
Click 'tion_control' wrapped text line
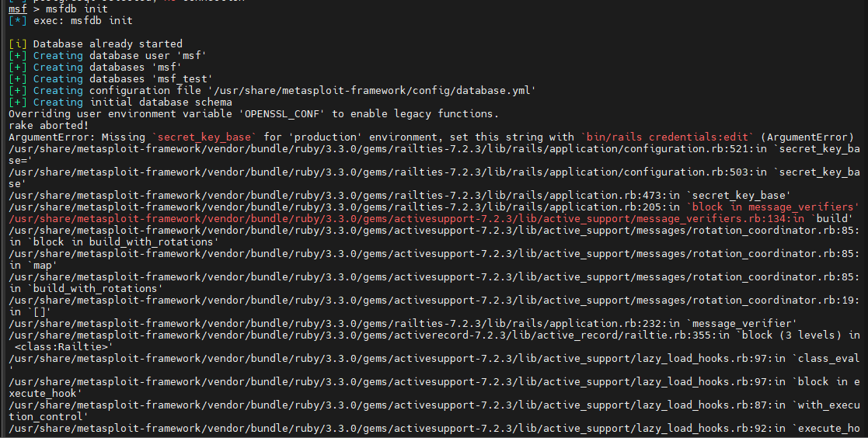(49, 416)
